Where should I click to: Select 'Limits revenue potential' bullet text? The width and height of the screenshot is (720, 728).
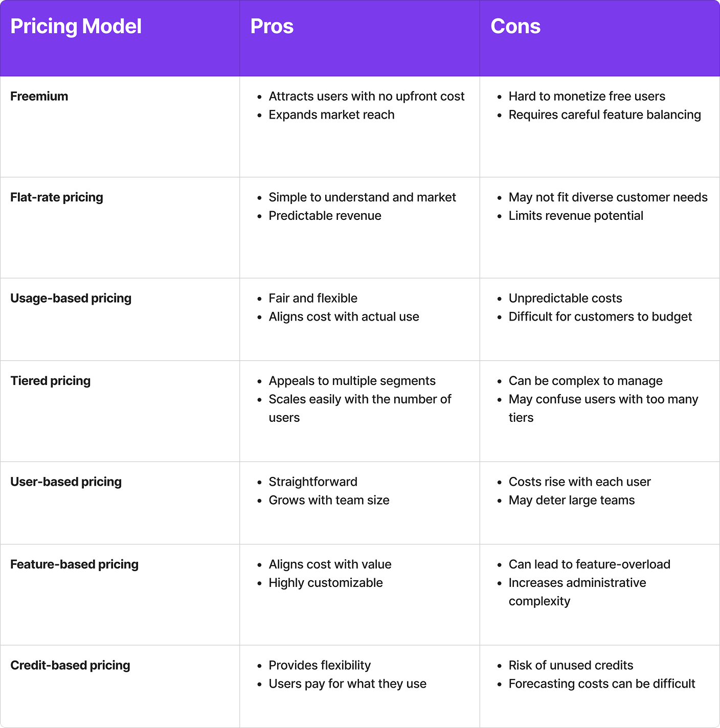[x=576, y=216]
